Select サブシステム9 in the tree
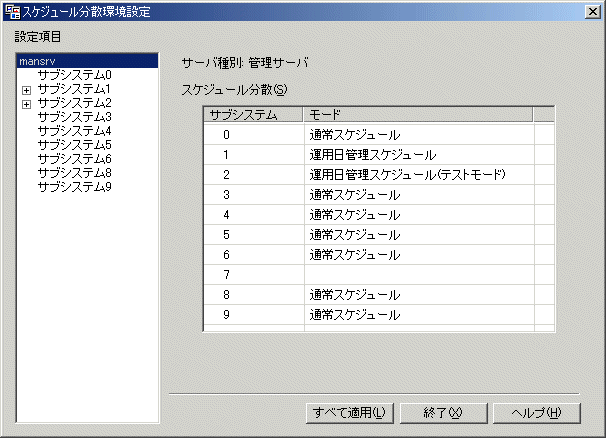 point(75,186)
